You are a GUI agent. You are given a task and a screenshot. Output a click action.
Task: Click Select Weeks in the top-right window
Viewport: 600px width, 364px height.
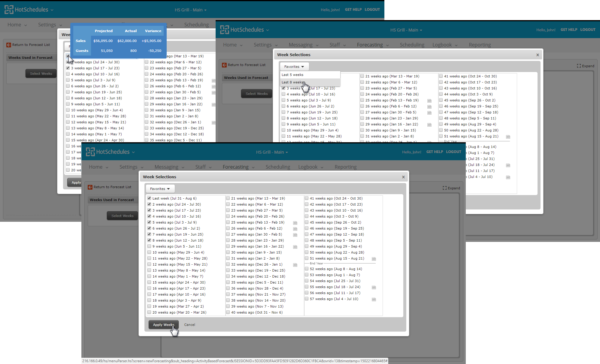[257, 94]
